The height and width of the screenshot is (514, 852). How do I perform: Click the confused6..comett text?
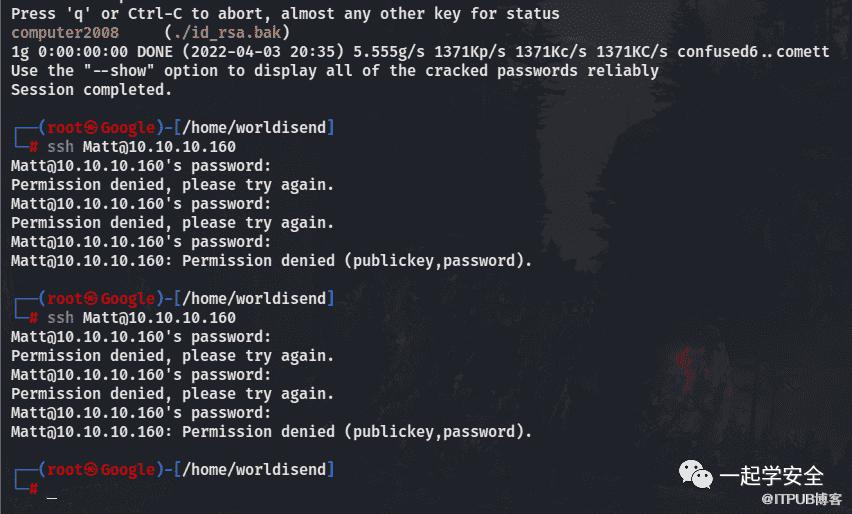click(753, 52)
